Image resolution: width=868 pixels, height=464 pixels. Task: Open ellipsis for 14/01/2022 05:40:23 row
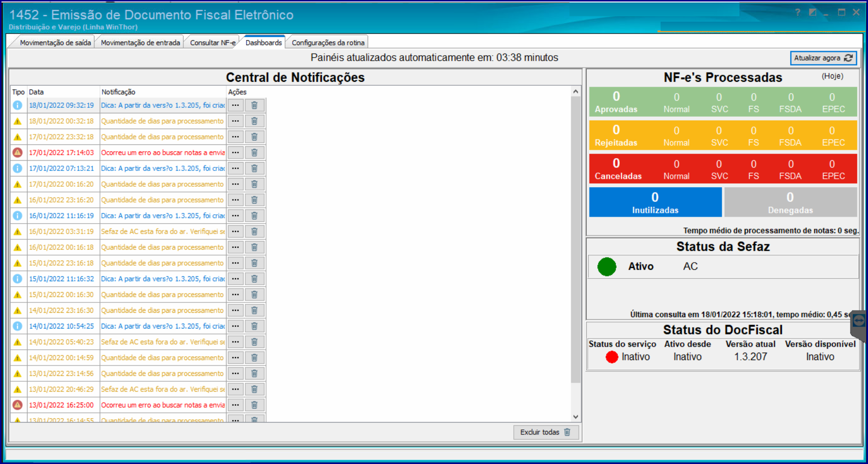point(235,342)
